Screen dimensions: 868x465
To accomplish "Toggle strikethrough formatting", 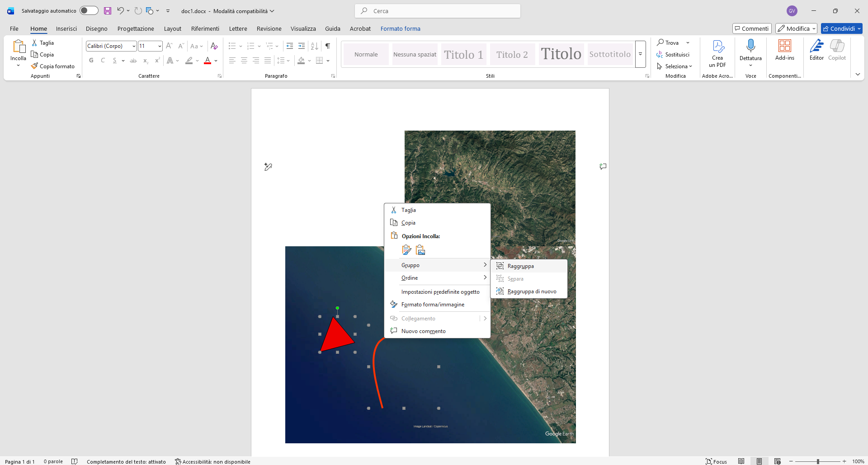I will [x=133, y=61].
